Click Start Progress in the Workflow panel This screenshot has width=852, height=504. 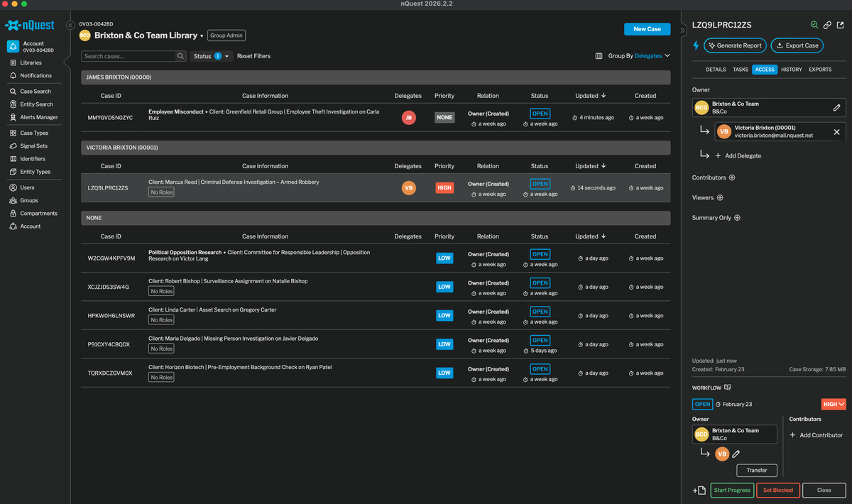coord(732,490)
